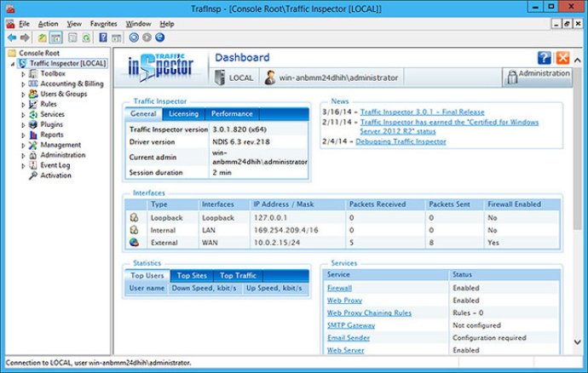Click the Up one level folder icon
The width and height of the screenshot is (588, 373).
tap(43, 37)
